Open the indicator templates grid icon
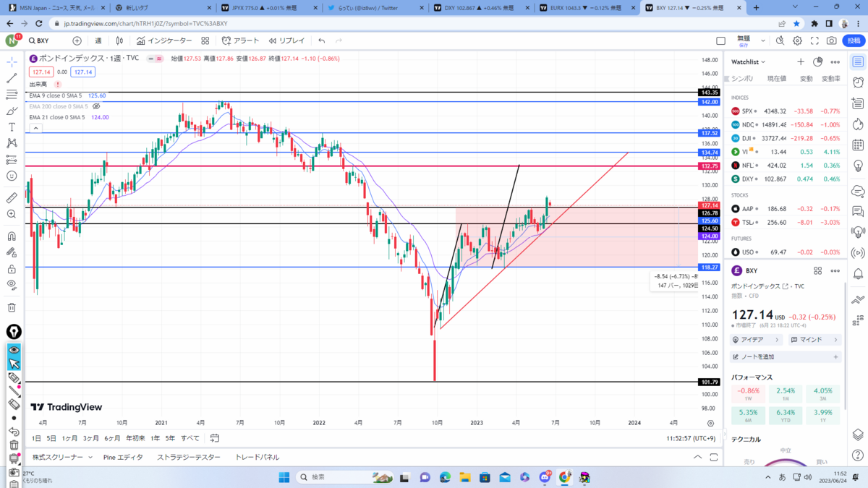Screen dimensions: 868x488 point(205,40)
